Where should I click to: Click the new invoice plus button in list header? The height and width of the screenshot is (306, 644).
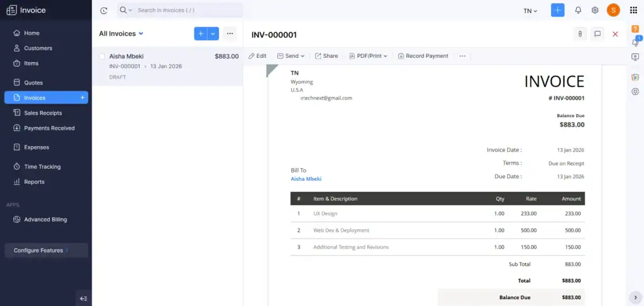[201, 34]
